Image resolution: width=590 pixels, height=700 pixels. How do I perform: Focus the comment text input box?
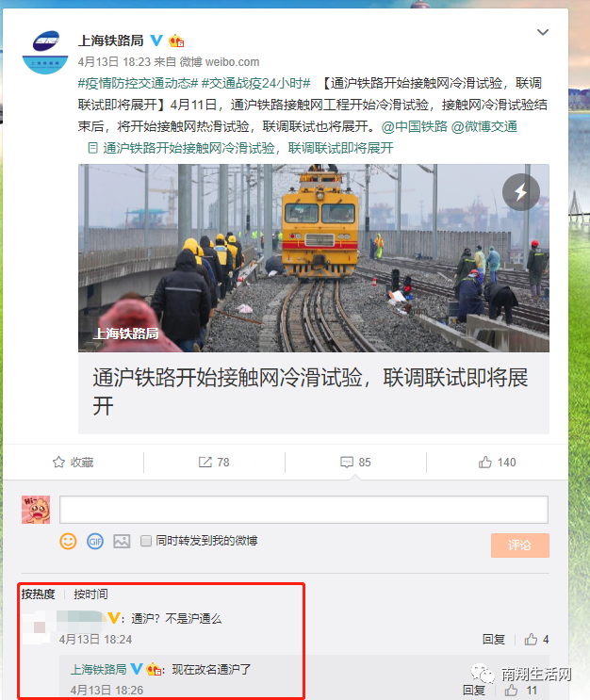pos(303,509)
